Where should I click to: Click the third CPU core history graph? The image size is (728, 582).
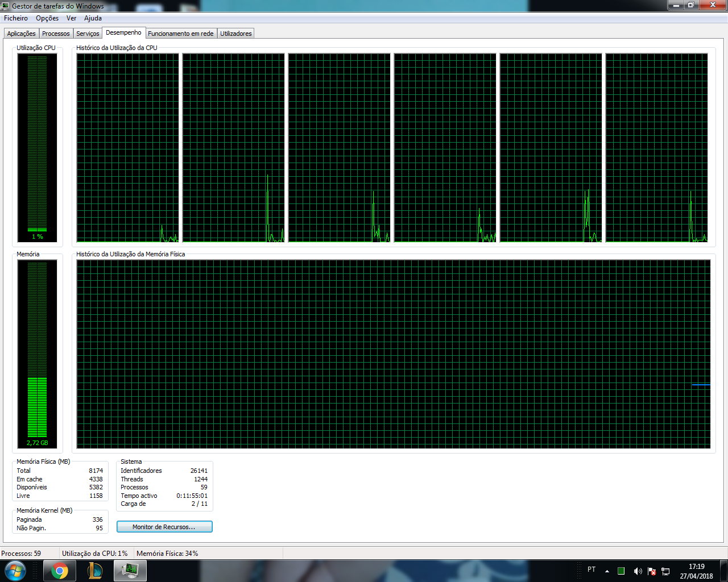pos(339,148)
